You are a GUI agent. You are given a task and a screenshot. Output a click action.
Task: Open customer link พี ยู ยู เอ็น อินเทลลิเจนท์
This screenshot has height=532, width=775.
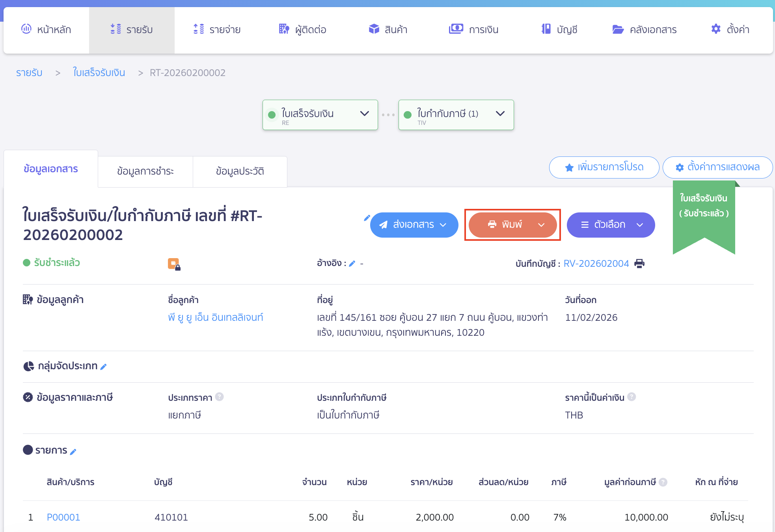[x=215, y=317]
